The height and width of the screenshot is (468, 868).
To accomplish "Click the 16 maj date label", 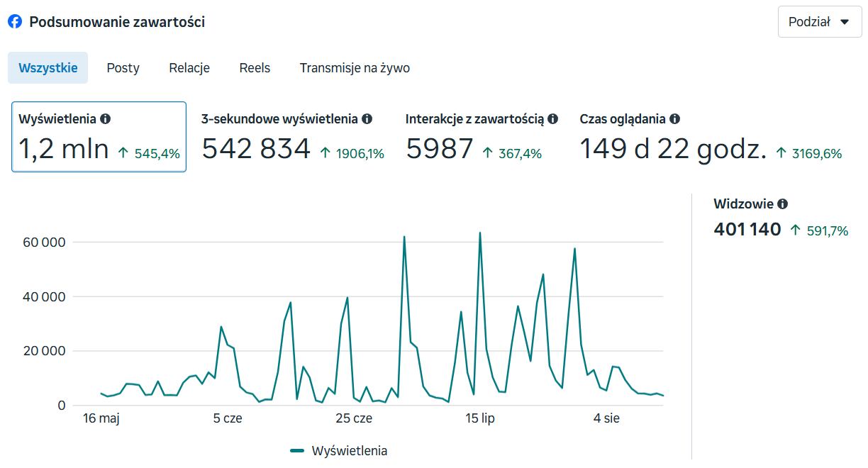I will pyautogui.click(x=101, y=418).
